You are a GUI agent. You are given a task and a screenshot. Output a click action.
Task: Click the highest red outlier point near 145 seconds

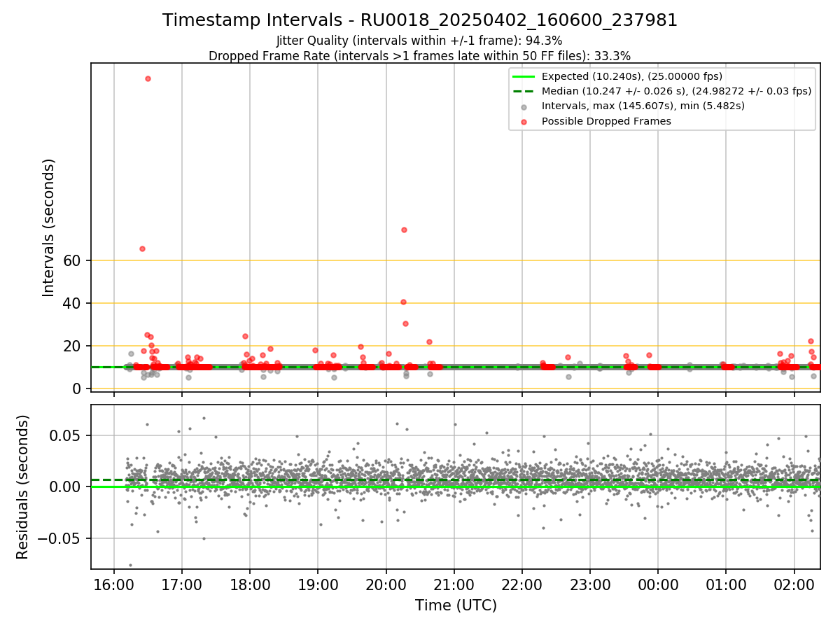(x=148, y=78)
